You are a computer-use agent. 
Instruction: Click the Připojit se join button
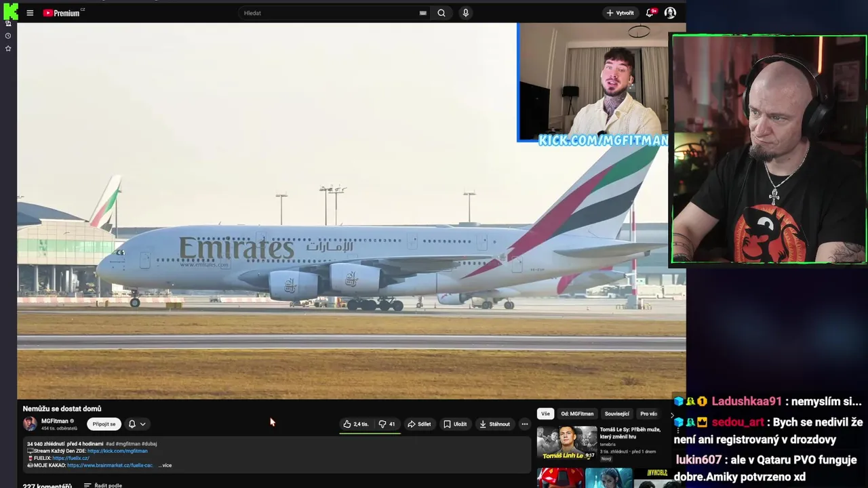[x=104, y=424]
